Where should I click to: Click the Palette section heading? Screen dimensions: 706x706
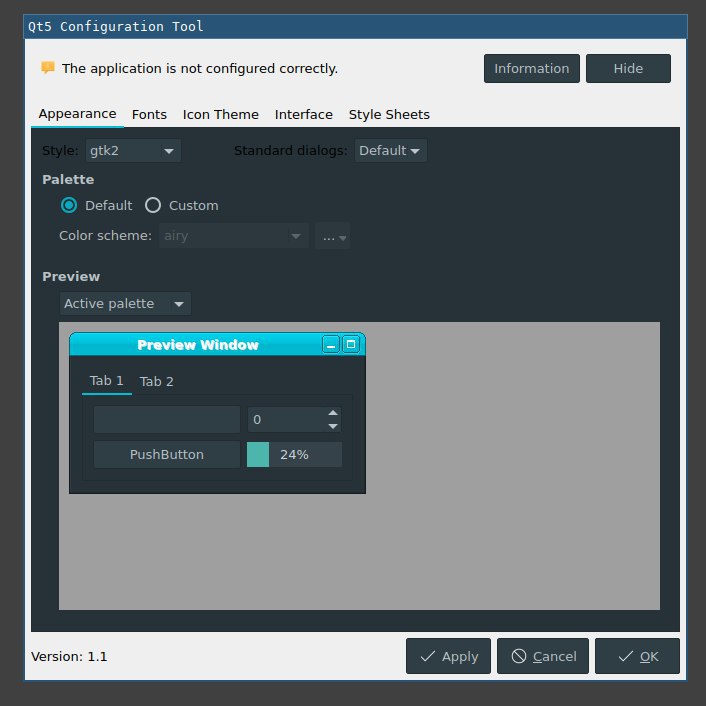(x=68, y=179)
